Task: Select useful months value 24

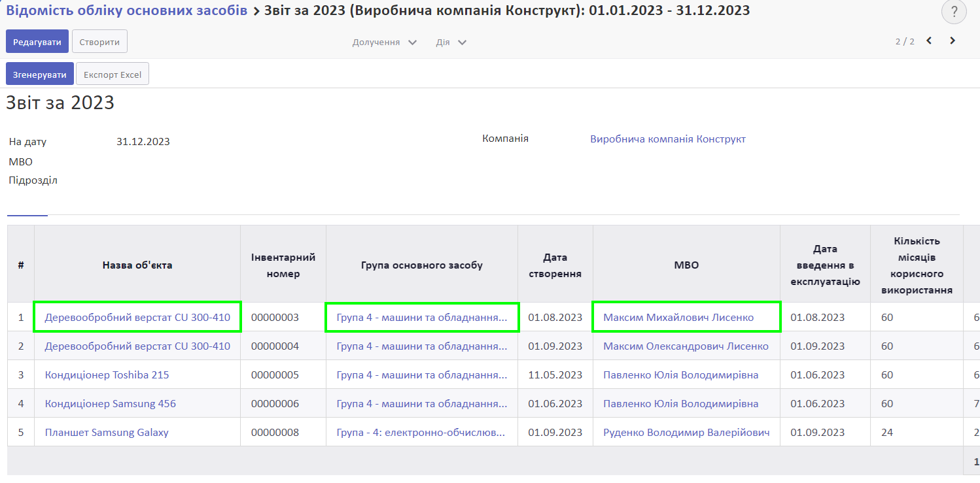Action: click(x=917, y=433)
